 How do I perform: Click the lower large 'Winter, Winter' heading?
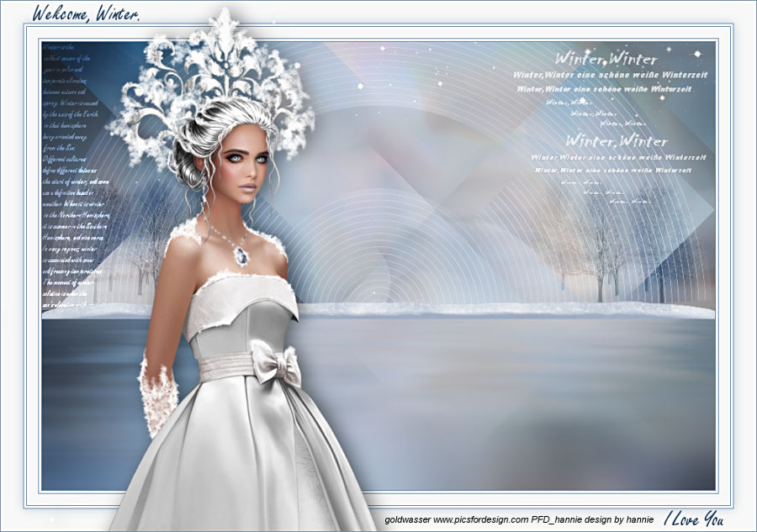[x=617, y=140]
